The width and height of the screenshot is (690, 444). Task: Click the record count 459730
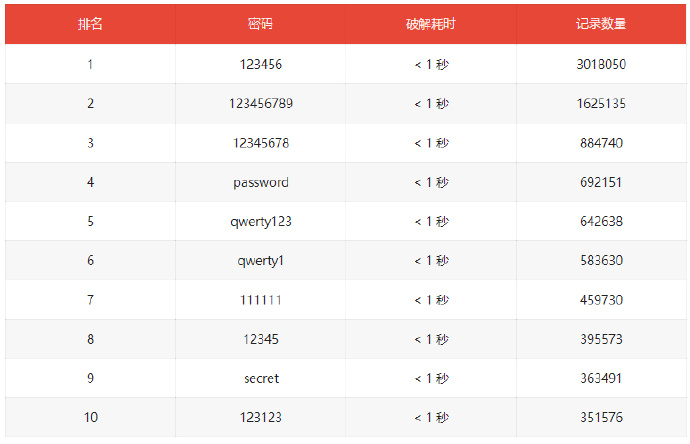[601, 300]
